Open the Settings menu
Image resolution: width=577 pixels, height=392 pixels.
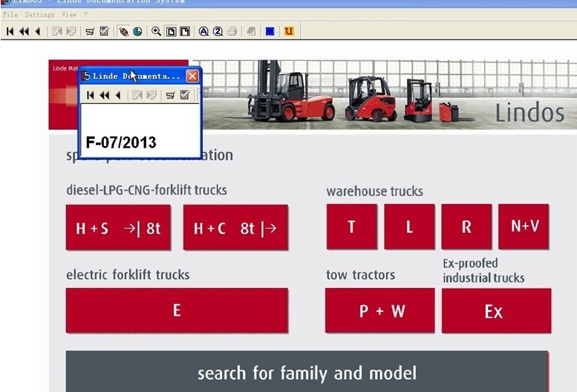click(x=40, y=15)
